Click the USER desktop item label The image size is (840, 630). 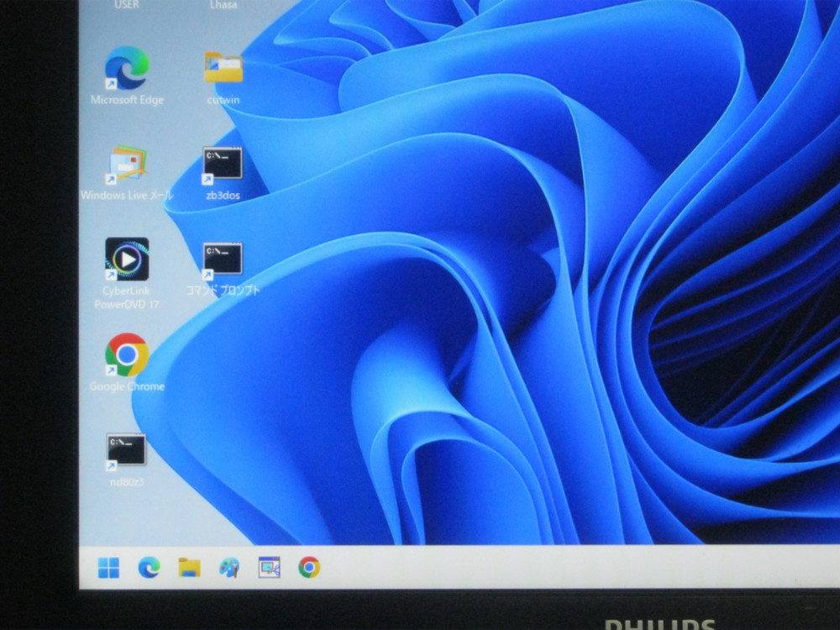pos(127,5)
